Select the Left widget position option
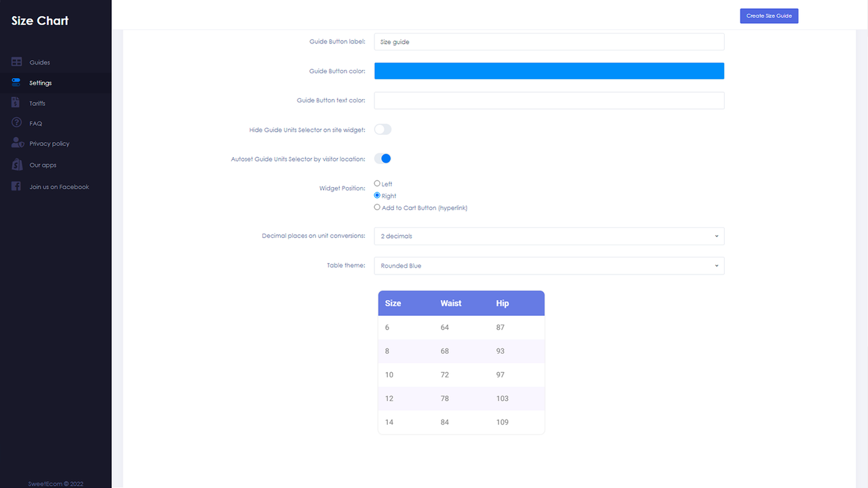This screenshot has height=488, width=868. [x=377, y=183]
